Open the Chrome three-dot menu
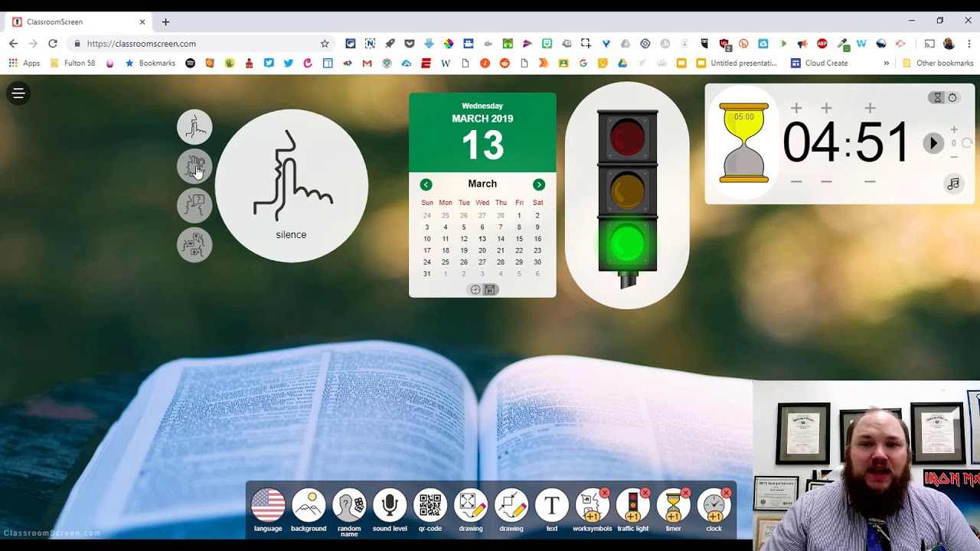 969,44
